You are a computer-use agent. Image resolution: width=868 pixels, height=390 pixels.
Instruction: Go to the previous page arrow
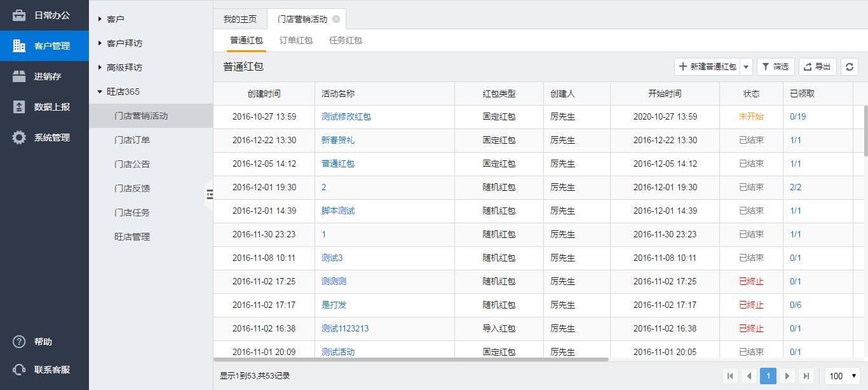coord(749,376)
